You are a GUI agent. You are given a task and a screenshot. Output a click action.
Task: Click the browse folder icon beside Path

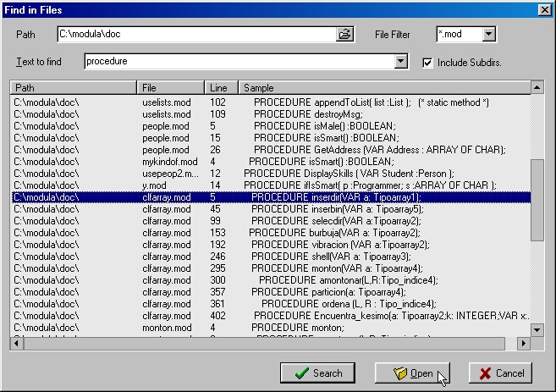tap(344, 35)
